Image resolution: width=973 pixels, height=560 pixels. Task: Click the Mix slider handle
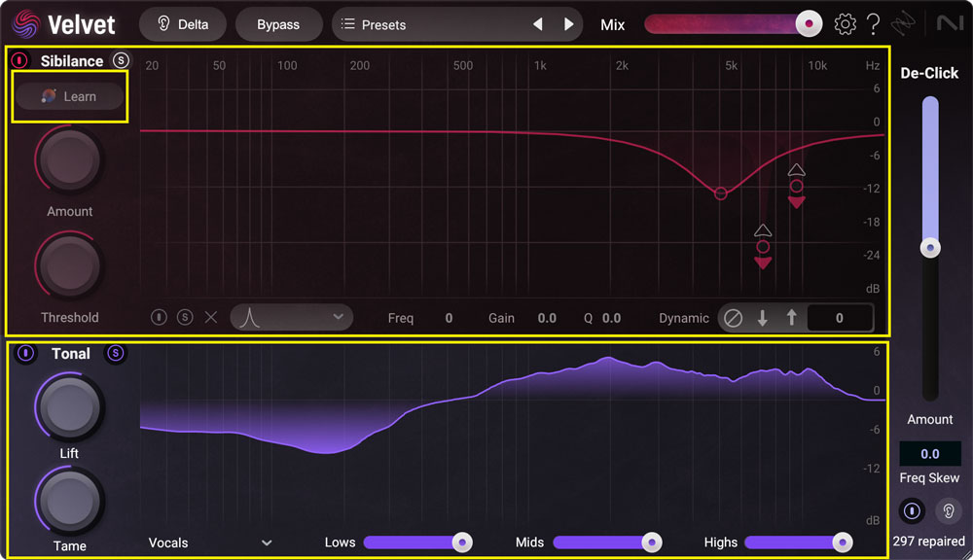coord(808,24)
